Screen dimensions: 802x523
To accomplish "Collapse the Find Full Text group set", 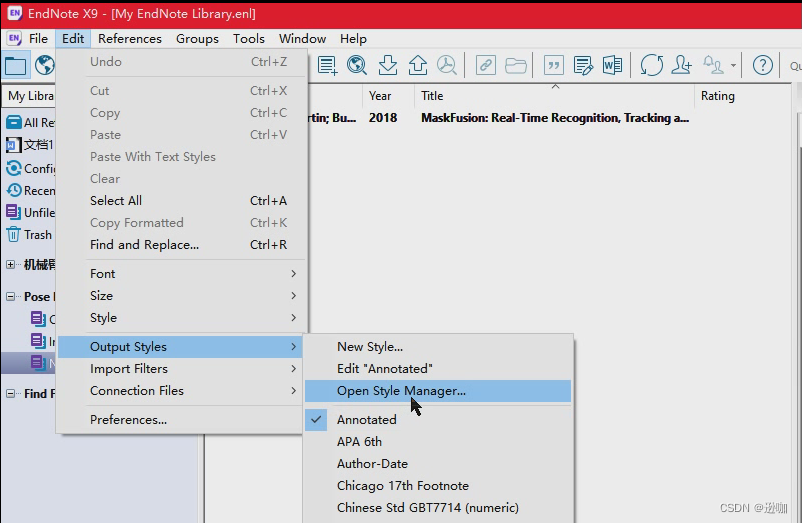I will [x=10, y=393].
